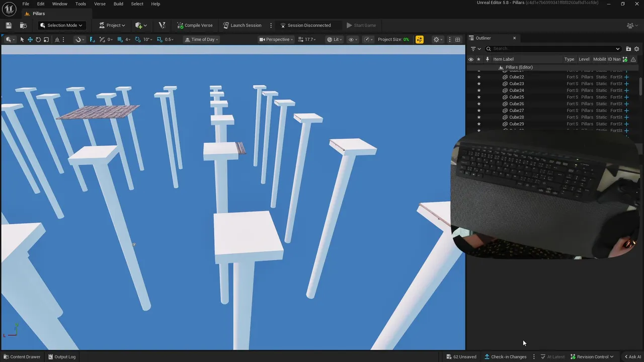The image size is (644, 362).
Task: Open the Project dropdown menu
Action: (112, 25)
